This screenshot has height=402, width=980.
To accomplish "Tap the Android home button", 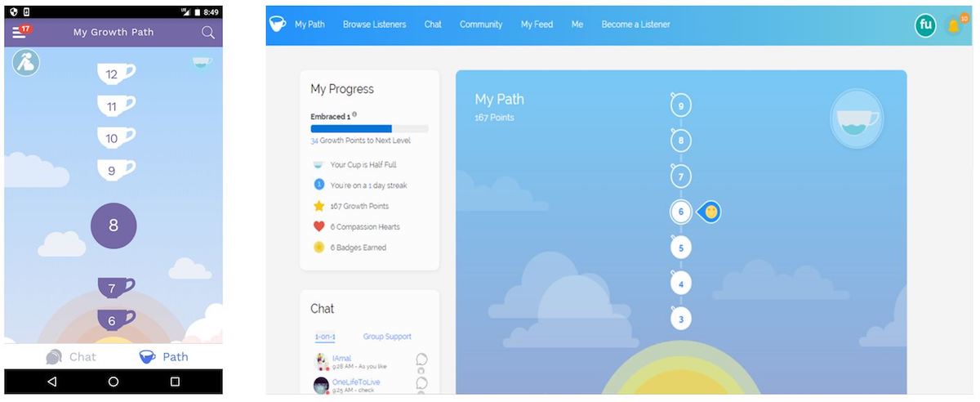I will click(114, 382).
